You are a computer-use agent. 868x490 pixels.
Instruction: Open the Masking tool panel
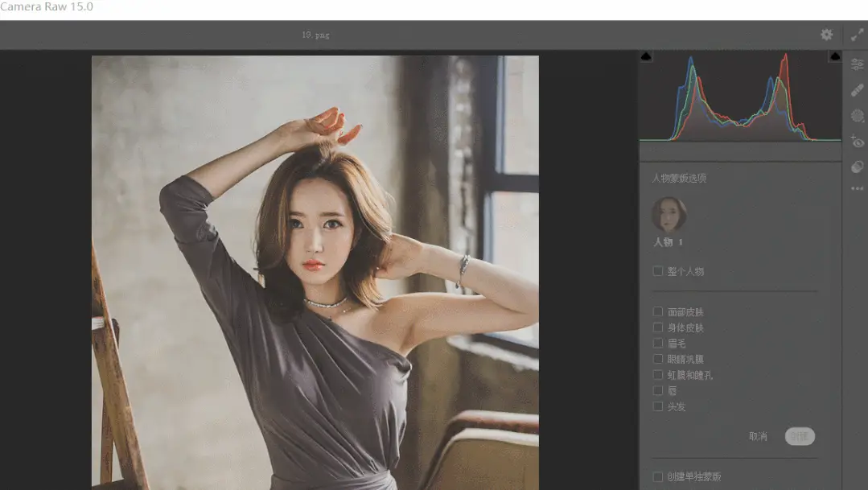click(855, 115)
